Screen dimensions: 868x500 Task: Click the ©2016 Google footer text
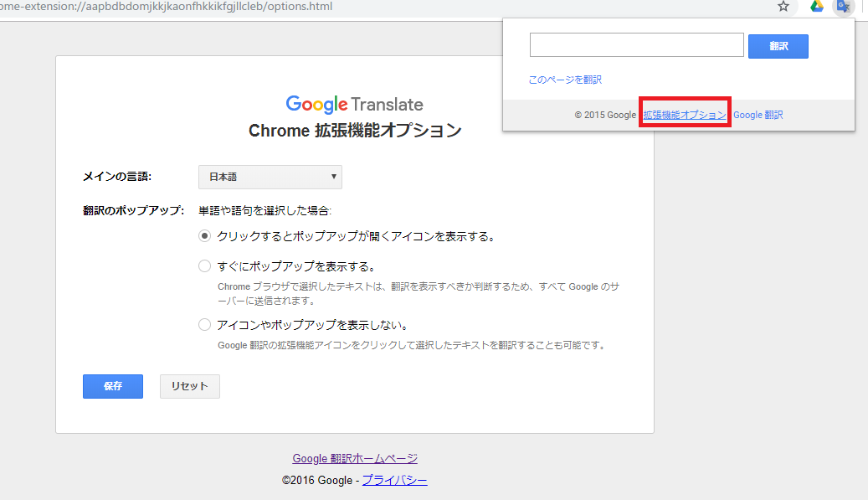(x=317, y=480)
